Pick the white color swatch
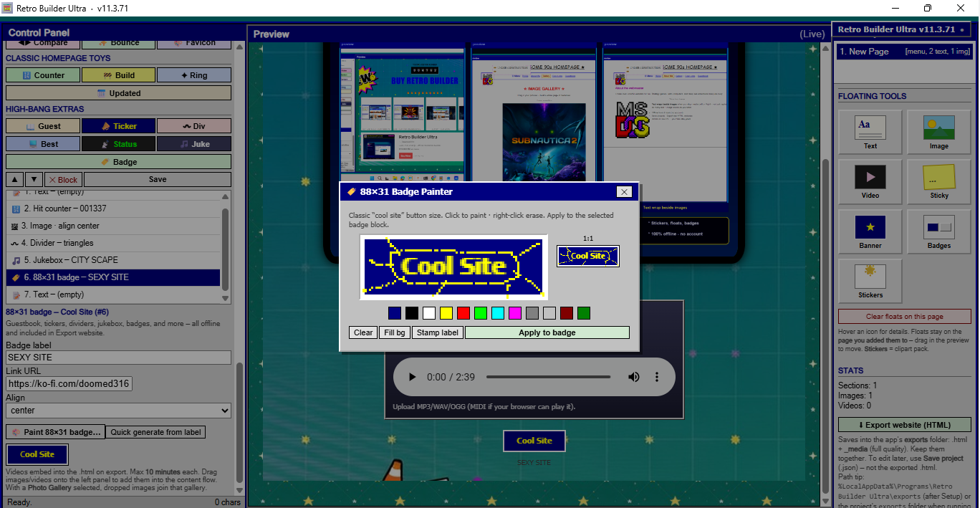The height and width of the screenshot is (508, 980). 429,313
